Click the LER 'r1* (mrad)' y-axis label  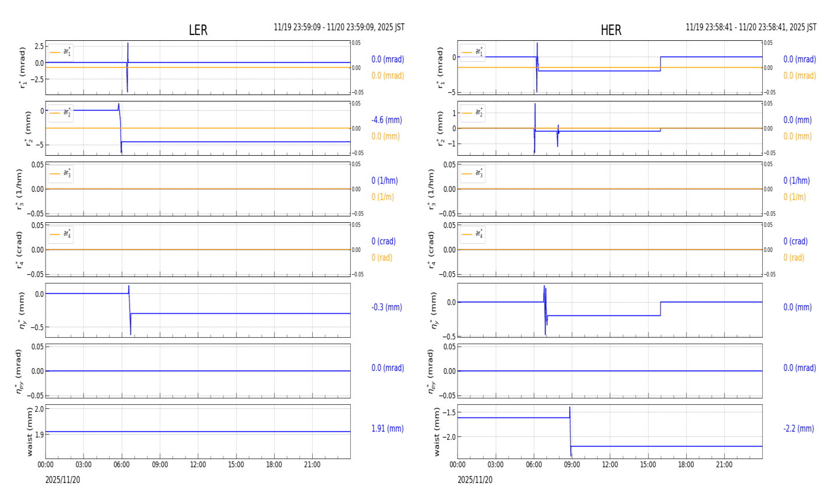(22, 68)
